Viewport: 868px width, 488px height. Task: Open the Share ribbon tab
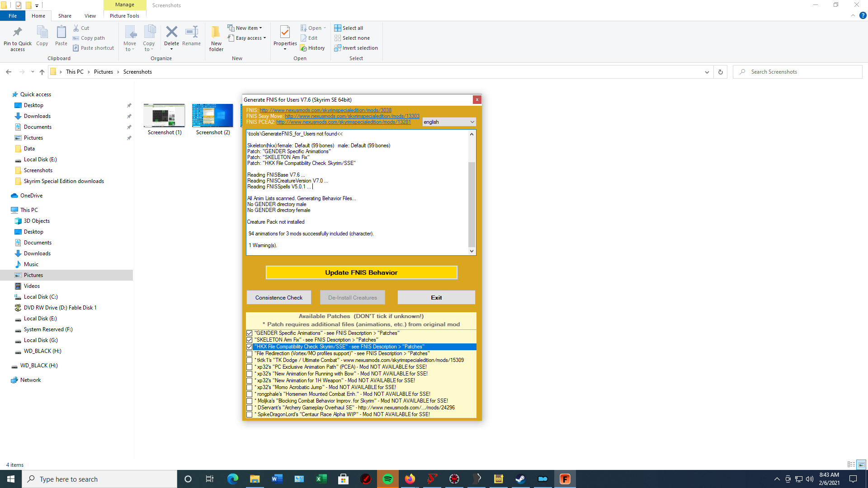point(65,16)
